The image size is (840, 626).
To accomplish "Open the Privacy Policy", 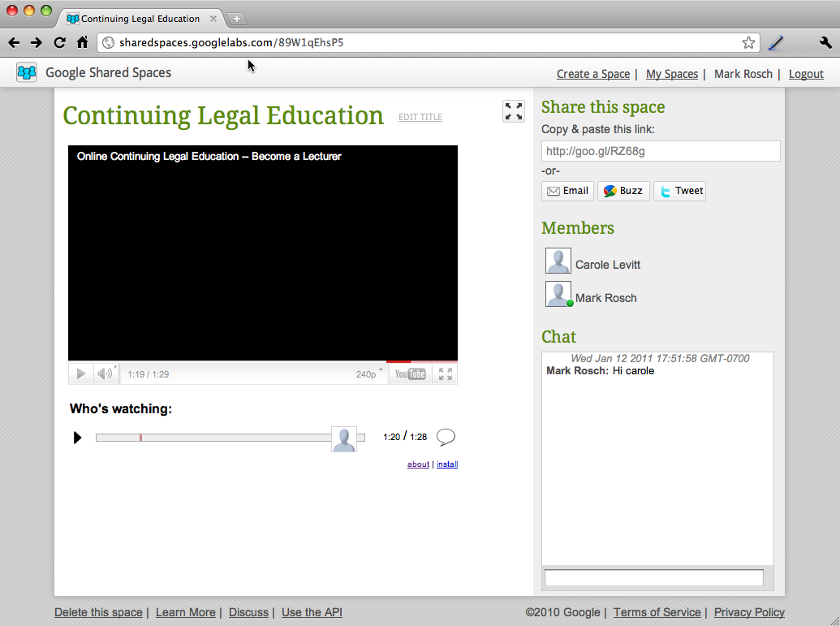I will [749, 612].
